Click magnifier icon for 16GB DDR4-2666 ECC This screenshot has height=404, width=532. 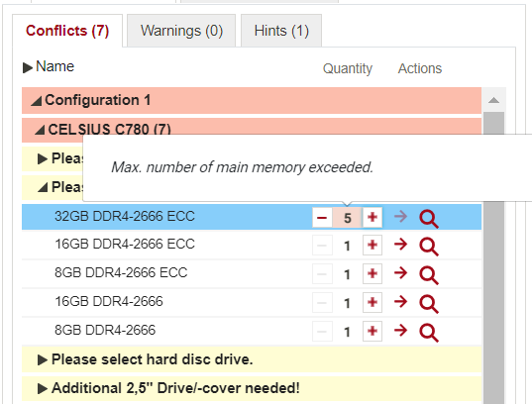click(429, 247)
